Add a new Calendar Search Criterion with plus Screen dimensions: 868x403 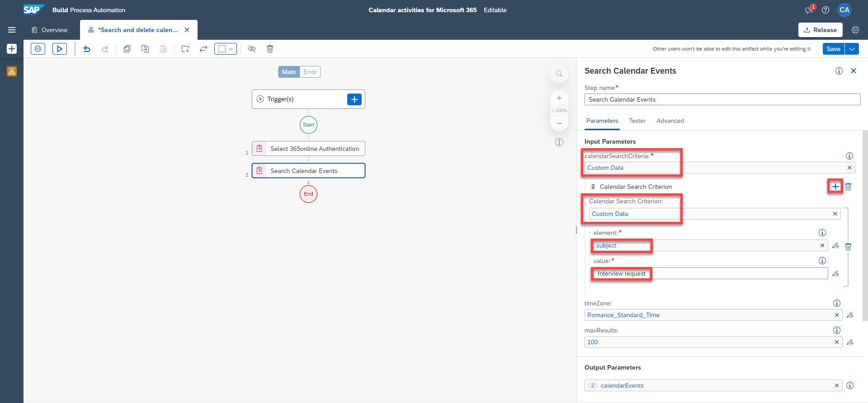click(835, 187)
